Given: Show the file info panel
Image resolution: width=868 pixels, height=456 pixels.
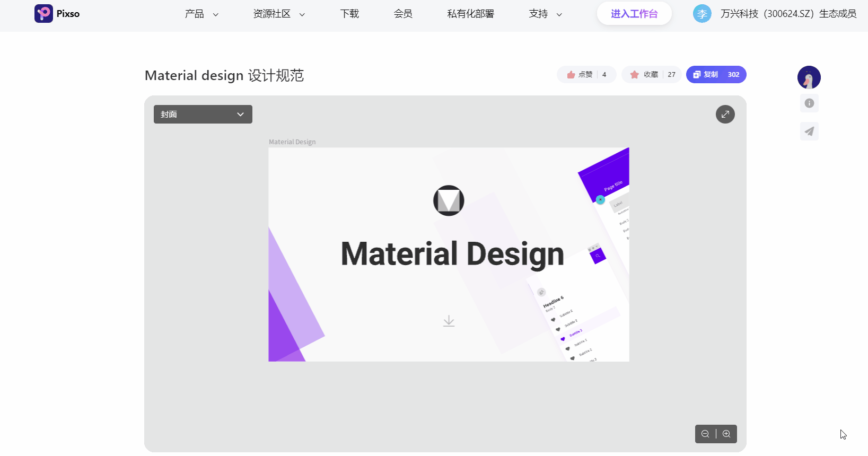Looking at the screenshot, I should click(809, 103).
